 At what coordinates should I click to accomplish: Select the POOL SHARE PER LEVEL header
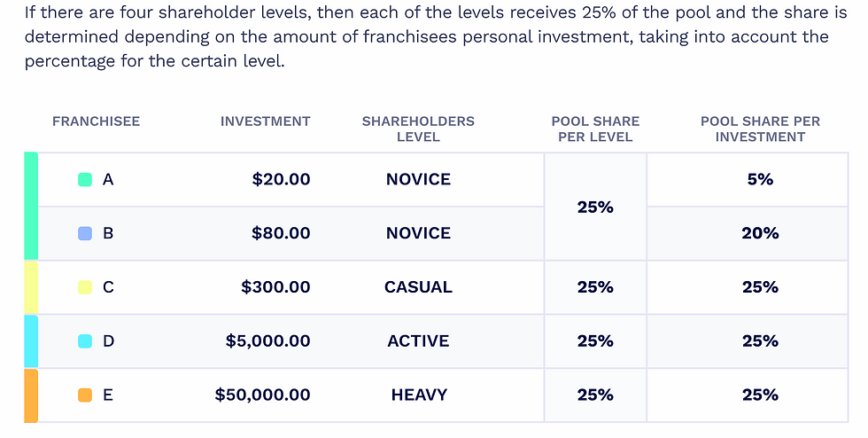pyautogui.click(x=595, y=129)
